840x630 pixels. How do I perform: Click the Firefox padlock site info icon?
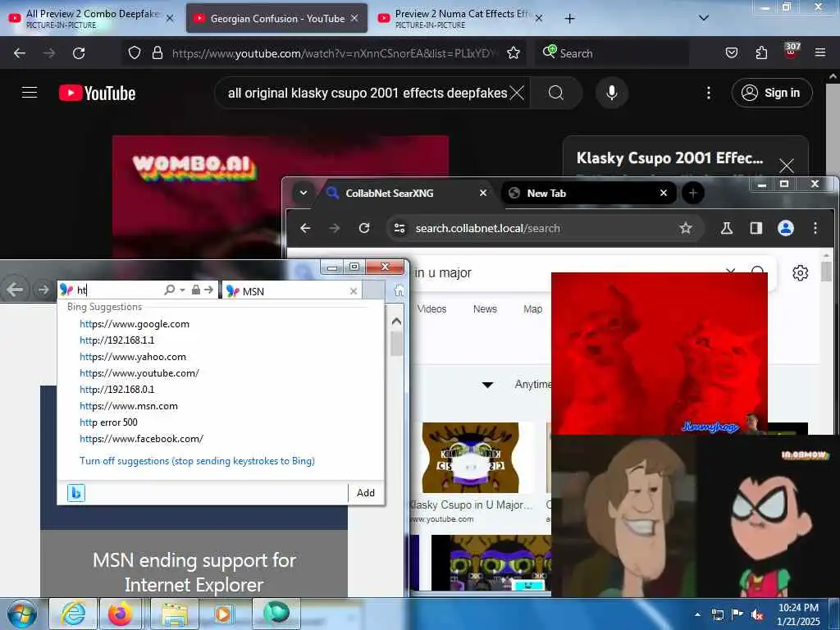click(157, 52)
